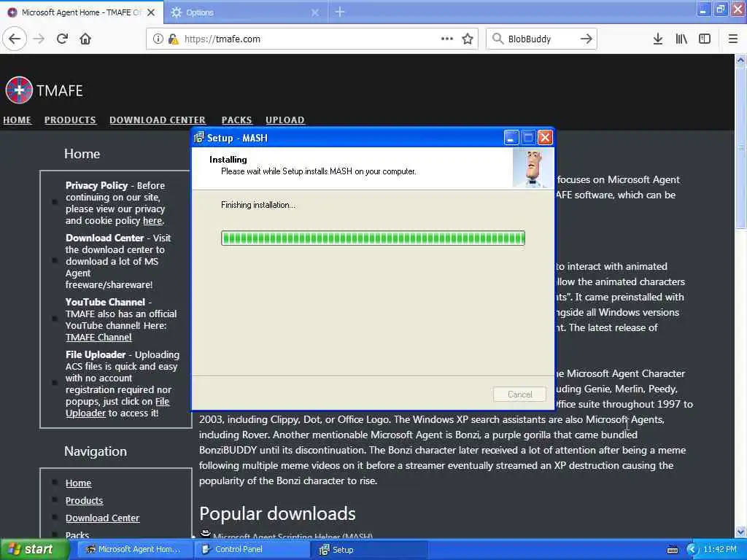Minimize the Firefox browser window
This screenshot has width=747, height=560.
(x=703, y=9)
